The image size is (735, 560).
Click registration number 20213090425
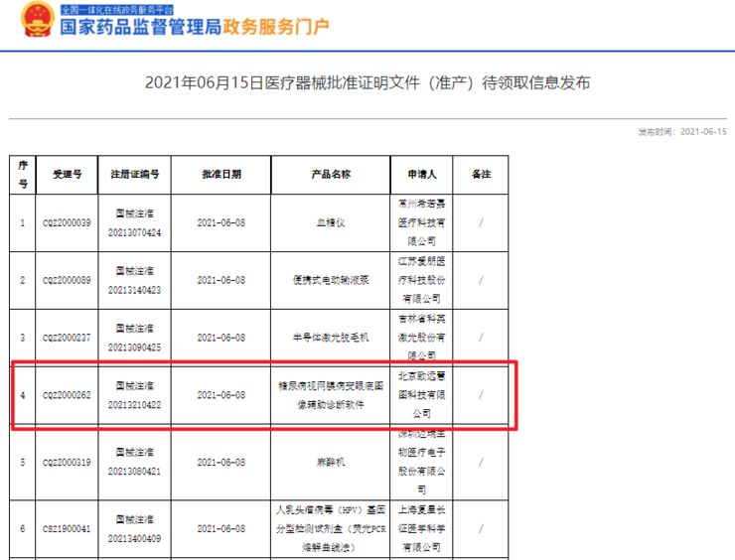[134, 348]
